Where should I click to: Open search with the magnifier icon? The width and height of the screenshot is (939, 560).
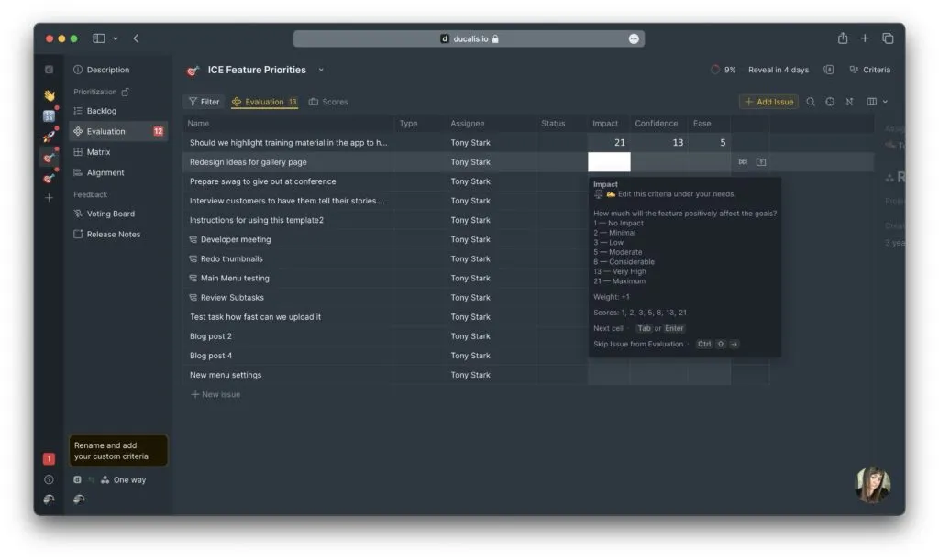(x=811, y=101)
